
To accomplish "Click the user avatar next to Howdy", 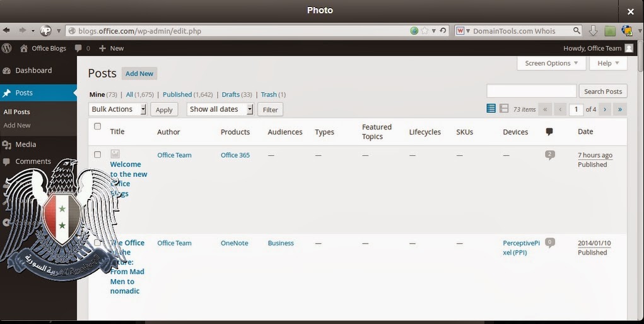I will coord(629,48).
